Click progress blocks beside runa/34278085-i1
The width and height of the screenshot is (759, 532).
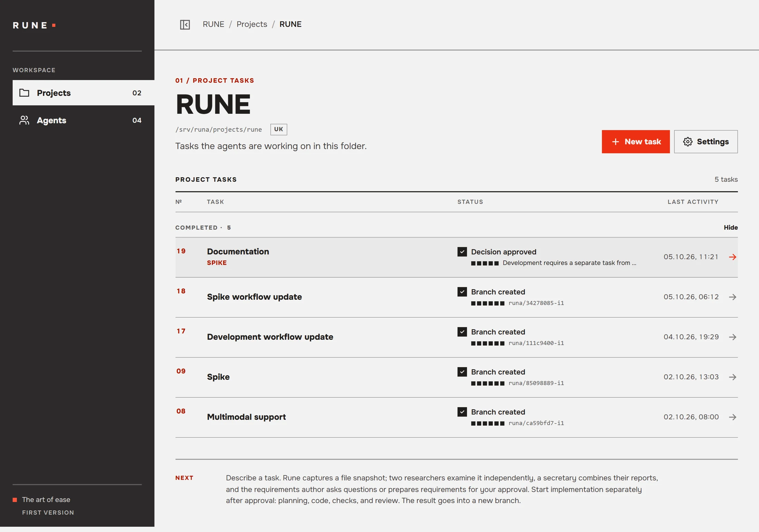pos(487,303)
